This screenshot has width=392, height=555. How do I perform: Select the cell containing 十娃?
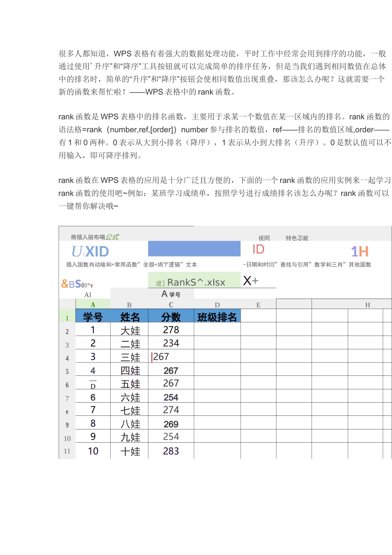[130, 451]
